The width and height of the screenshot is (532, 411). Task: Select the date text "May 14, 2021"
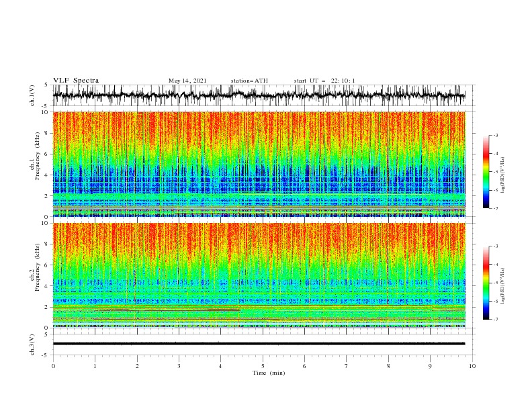click(x=187, y=81)
